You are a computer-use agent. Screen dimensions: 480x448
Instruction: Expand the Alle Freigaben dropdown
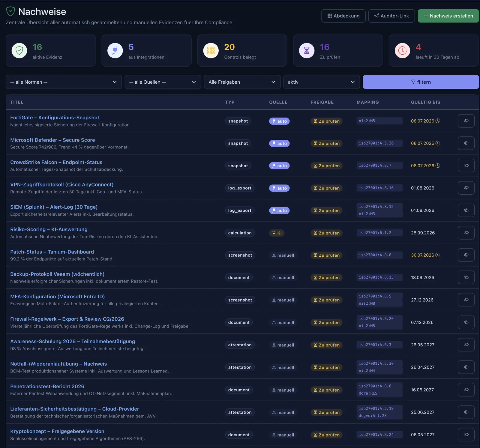coord(242,82)
